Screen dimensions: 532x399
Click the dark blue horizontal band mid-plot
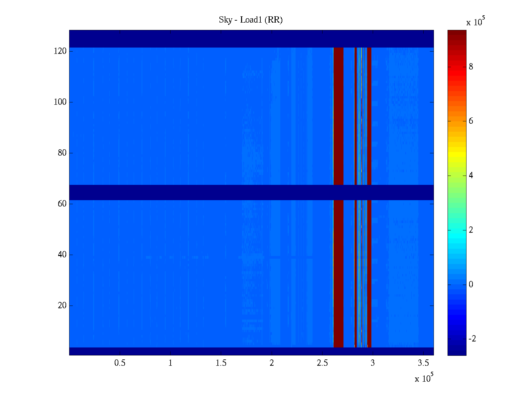click(251, 192)
